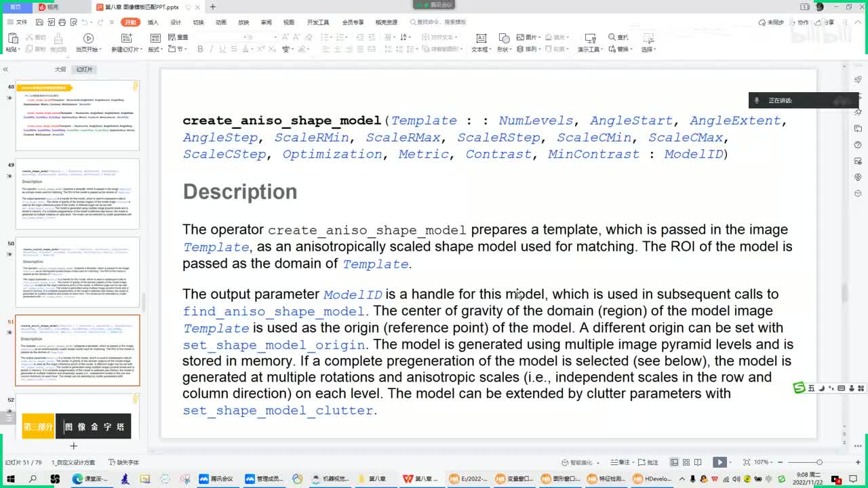Click the Shapes (形状) icon
Viewport: 868px width, 488px height.
coord(503,39)
